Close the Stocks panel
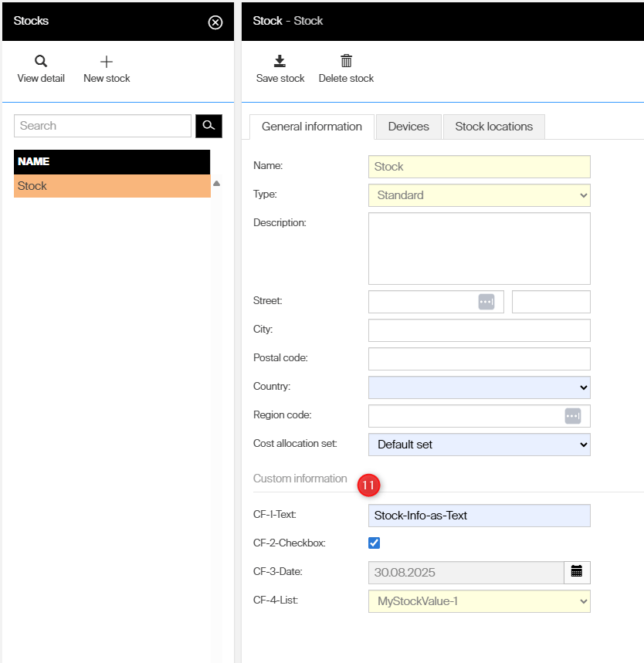The width and height of the screenshot is (644, 663). click(215, 22)
